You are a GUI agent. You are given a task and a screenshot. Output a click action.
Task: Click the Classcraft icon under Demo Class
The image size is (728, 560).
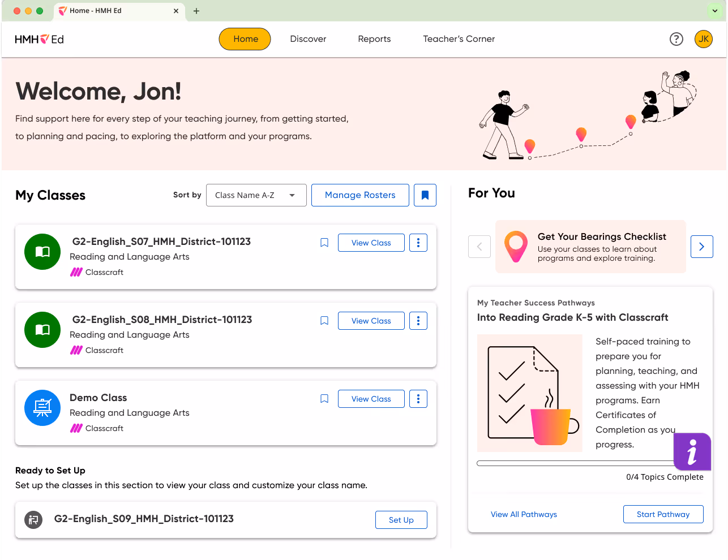[76, 428]
